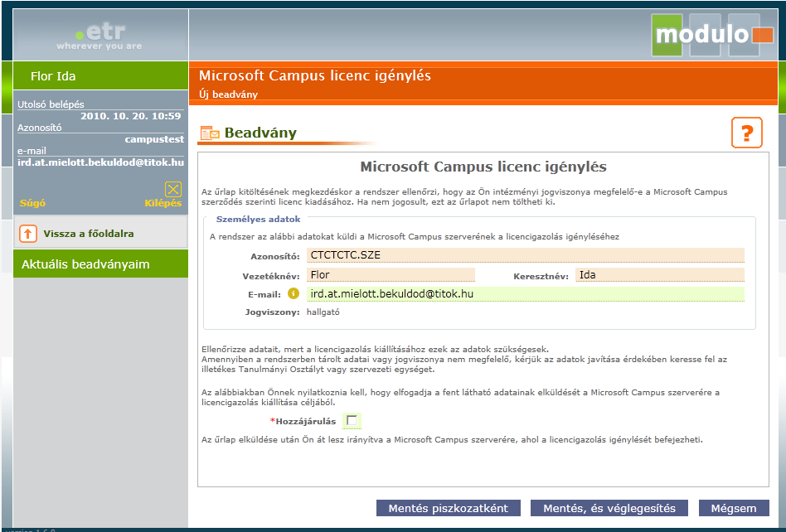Click the Kilépés exit X icon
The image size is (786, 532).
(173, 189)
